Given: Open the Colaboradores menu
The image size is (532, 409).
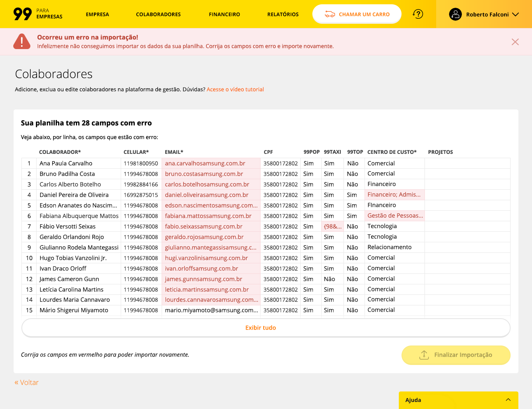Looking at the screenshot, I should point(158,14).
